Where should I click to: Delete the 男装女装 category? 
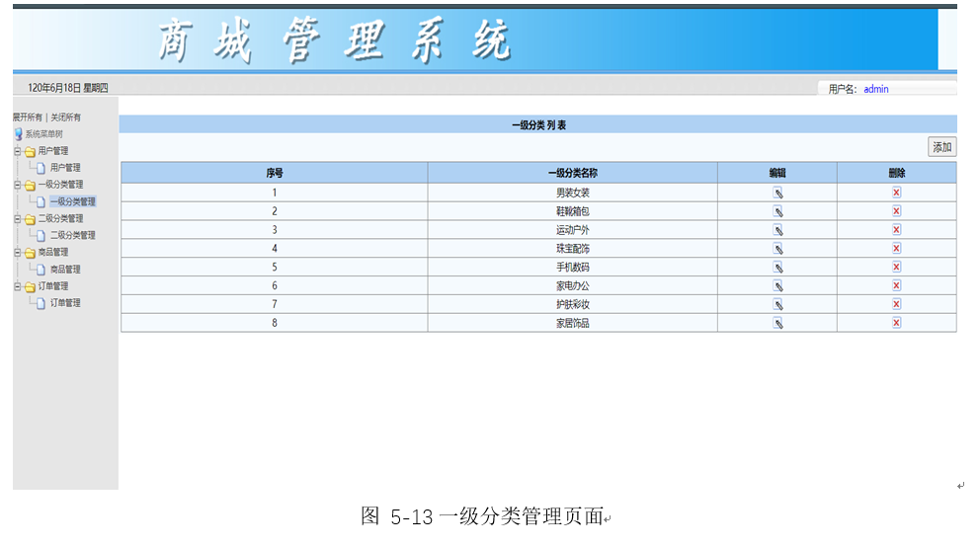pos(896,193)
